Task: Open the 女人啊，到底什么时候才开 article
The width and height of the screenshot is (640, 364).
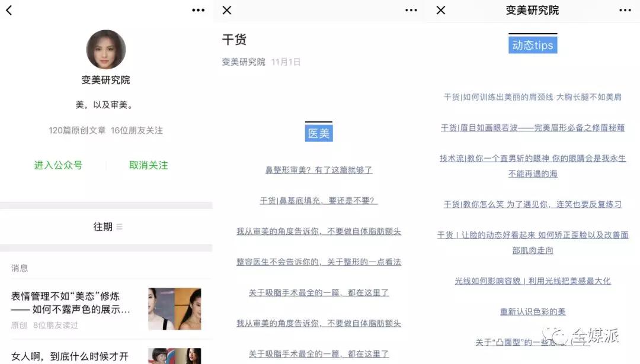Action: pos(70,356)
